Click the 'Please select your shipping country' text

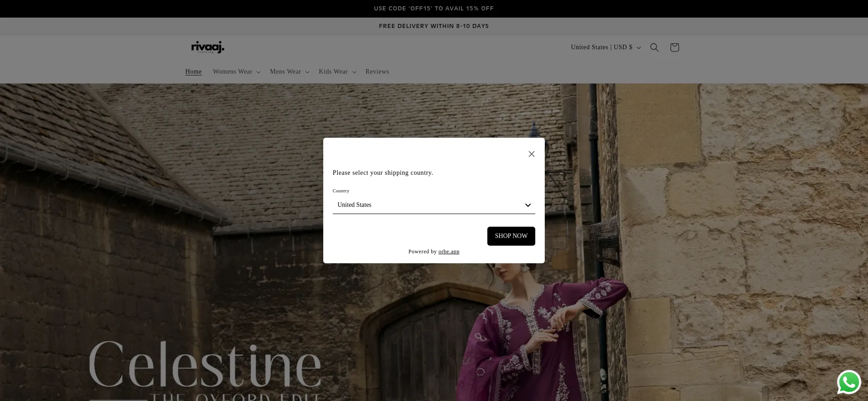[x=383, y=173]
